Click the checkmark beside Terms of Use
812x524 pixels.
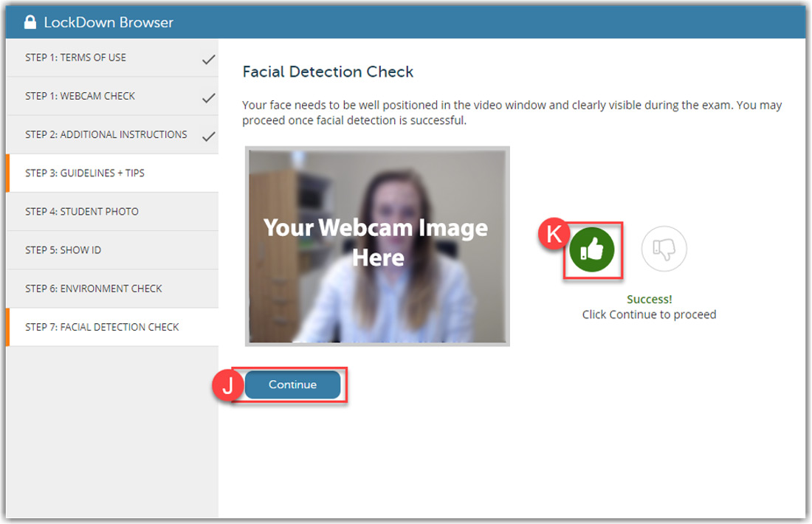coord(209,59)
